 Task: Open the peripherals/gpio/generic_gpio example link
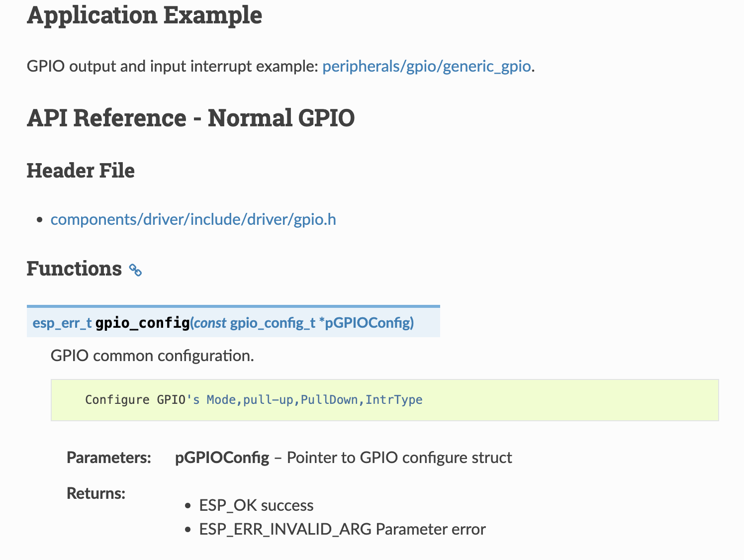click(426, 66)
